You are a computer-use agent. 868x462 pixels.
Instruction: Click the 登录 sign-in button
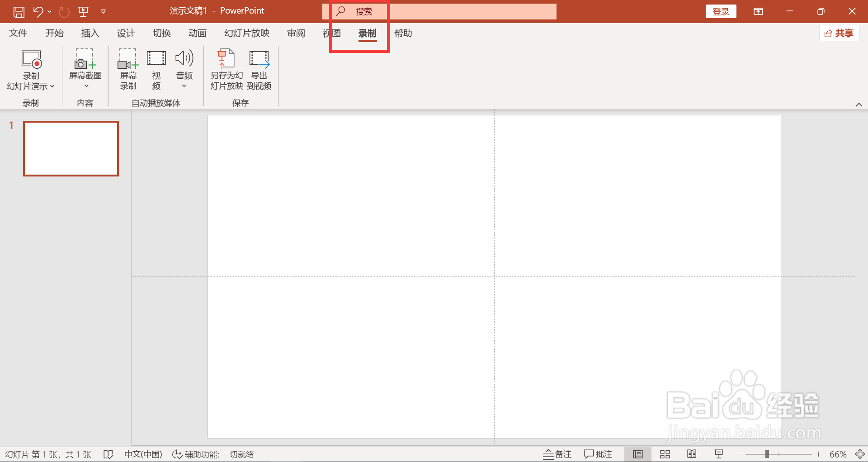[x=721, y=12]
